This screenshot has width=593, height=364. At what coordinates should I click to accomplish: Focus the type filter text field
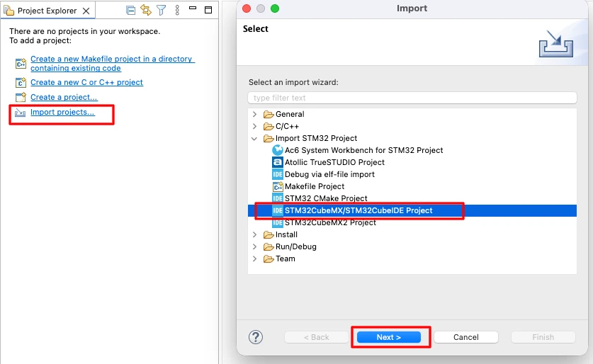[x=412, y=98]
